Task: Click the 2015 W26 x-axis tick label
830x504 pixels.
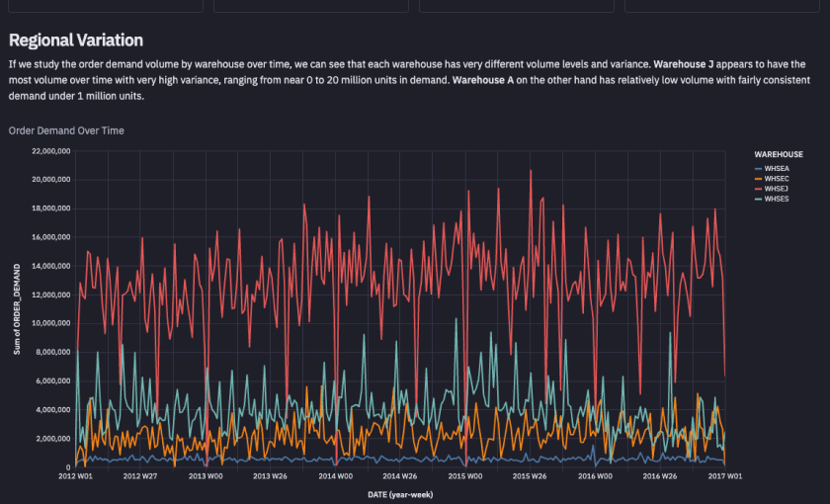Action: coord(530,476)
